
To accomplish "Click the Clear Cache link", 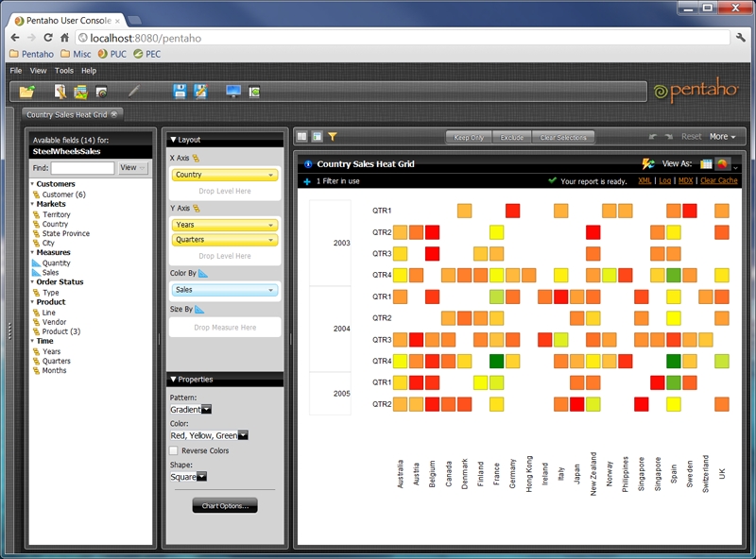I will (x=719, y=180).
